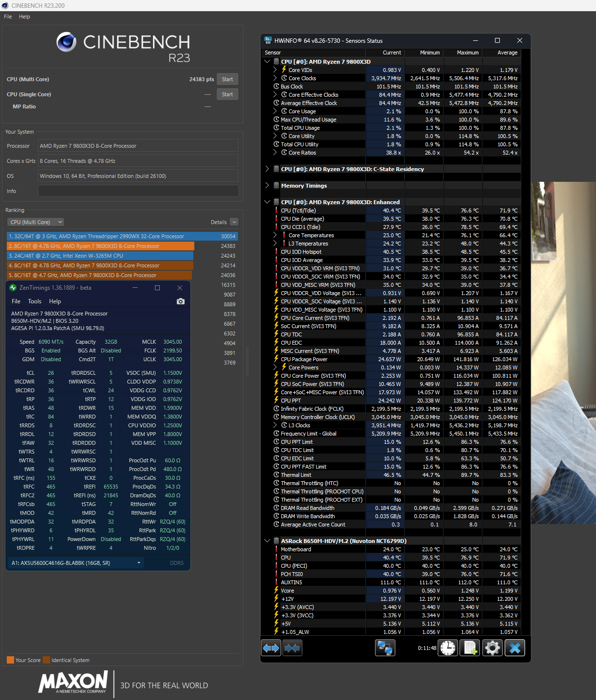The image size is (596, 700).
Task: Click thermometer icon beside Motherboard sensor
Action: point(276,549)
